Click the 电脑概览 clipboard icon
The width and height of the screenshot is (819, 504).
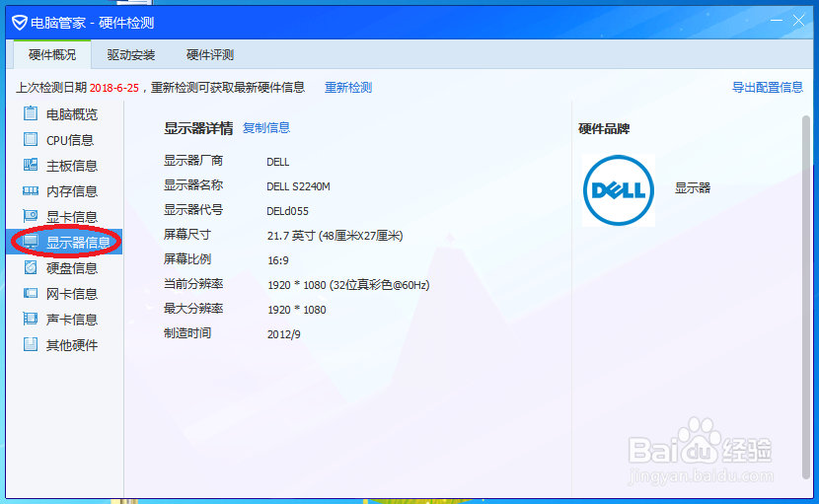coord(31,112)
